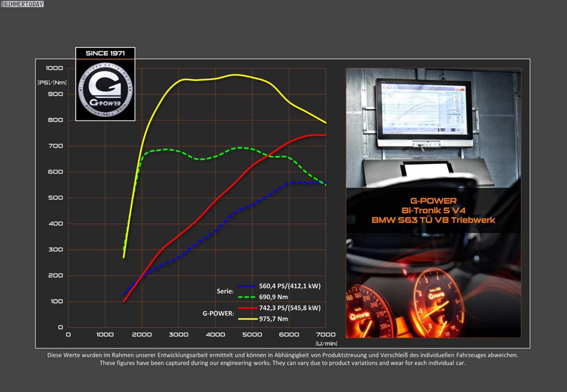Click the 690,9 Nm legend label

[273, 297]
